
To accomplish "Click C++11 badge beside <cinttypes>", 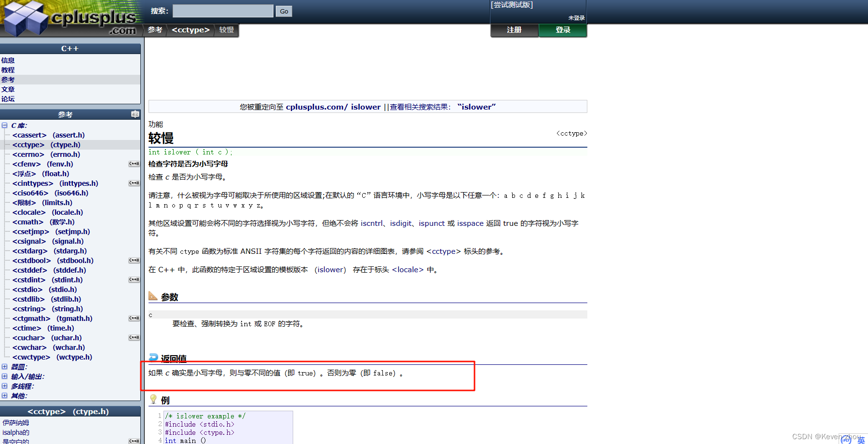I will pyautogui.click(x=134, y=183).
